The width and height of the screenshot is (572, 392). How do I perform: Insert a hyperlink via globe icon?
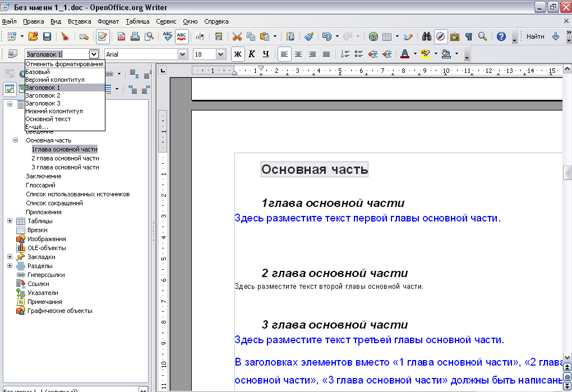point(373,36)
